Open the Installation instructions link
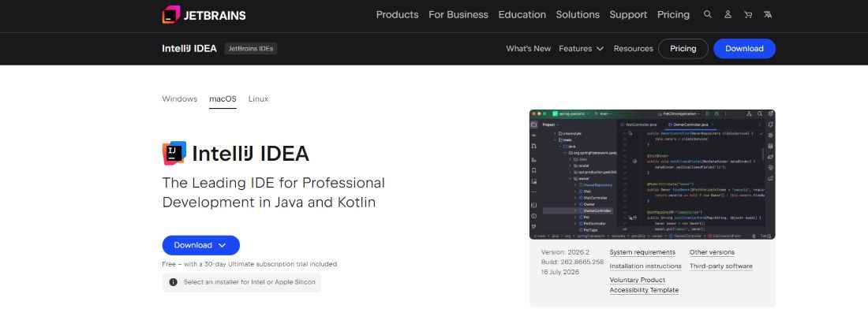The height and width of the screenshot is (320, 868). [645, 266]
